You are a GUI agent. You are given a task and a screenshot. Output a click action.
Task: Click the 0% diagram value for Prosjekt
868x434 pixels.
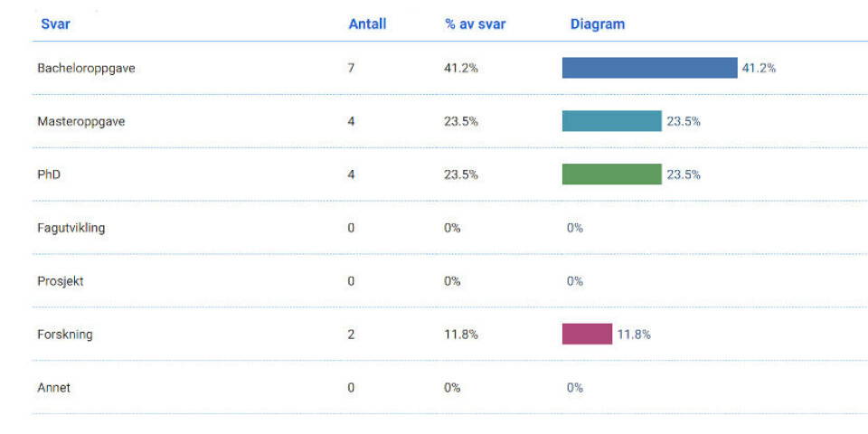tap(575, 281)
